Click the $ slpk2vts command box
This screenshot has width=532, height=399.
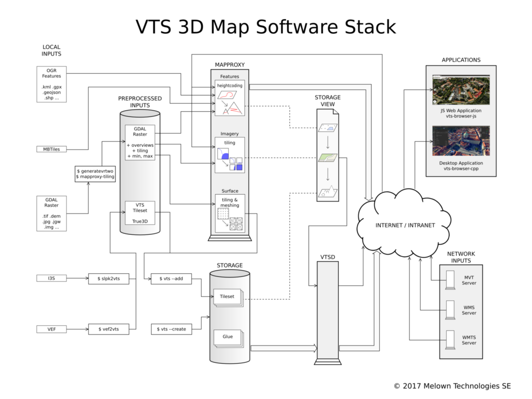point(109,278)
